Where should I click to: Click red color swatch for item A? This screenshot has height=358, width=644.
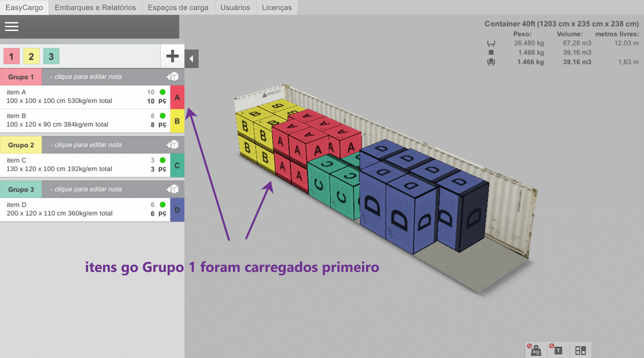[177, 97]
